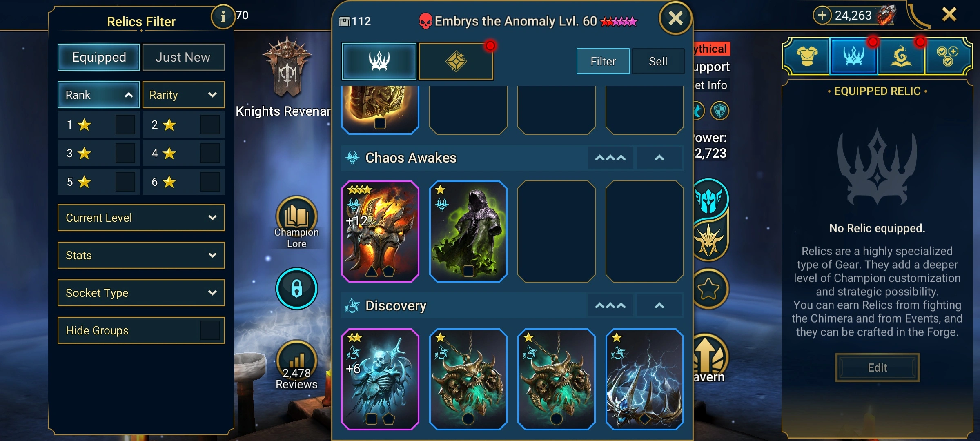Click the Sell button
Viewport: 980px width, 441px height.
click(x=658, y=61)
